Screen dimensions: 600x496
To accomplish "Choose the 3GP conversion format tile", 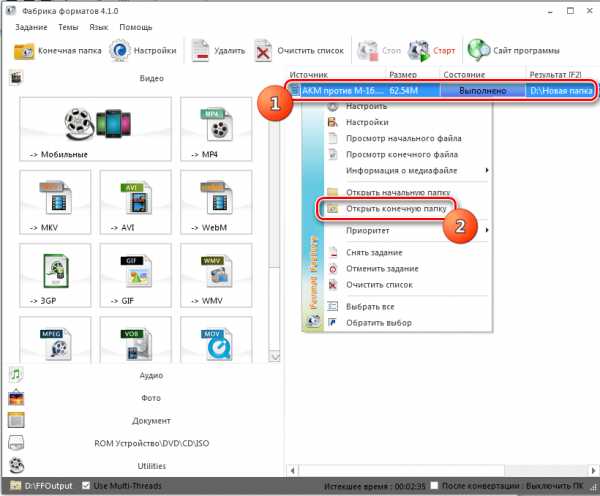I will [55, 275].
